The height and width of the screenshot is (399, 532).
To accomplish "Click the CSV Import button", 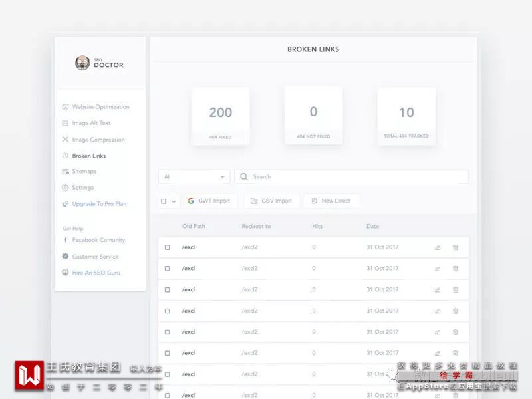I will (x=271, y=201).
